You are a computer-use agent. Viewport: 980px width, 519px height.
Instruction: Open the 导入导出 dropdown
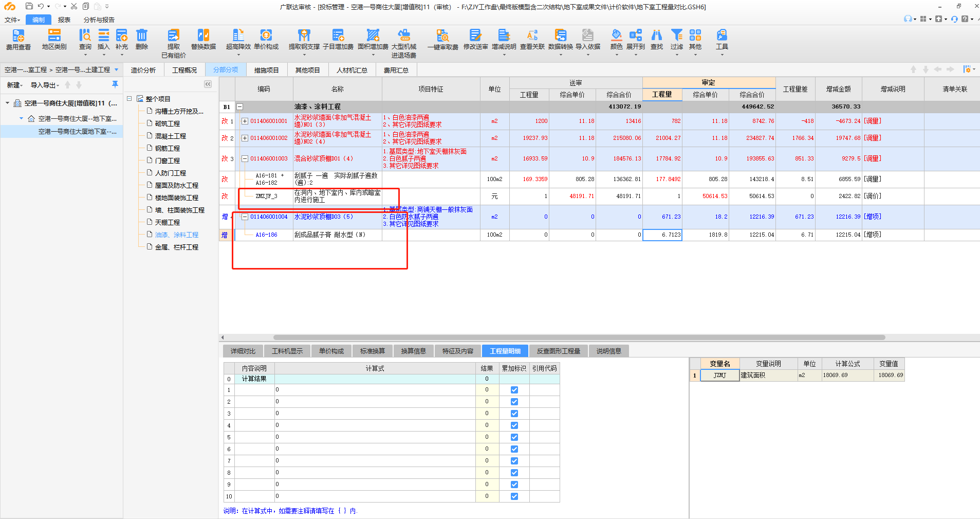point(45,85)
